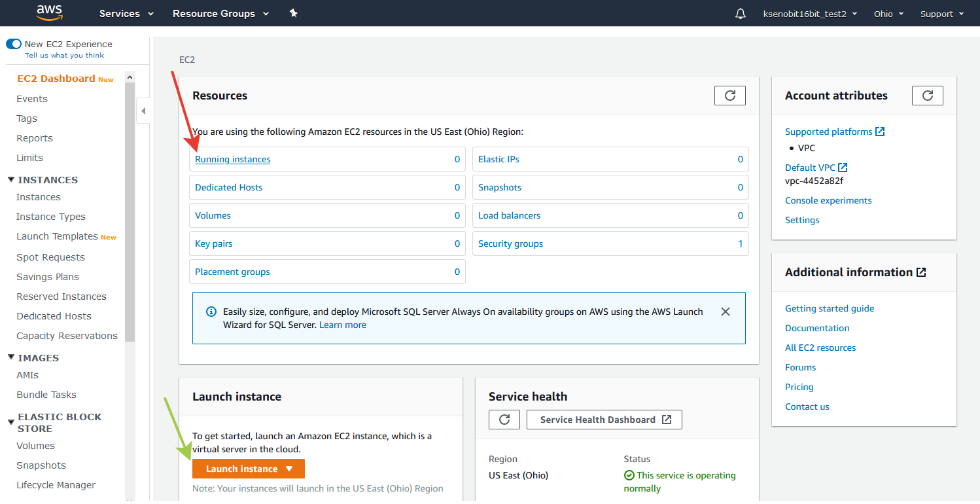The height and width of the screenshot is (504, 980).
Task: Toggle the New EC2 Experience switch
Action: 14,44
